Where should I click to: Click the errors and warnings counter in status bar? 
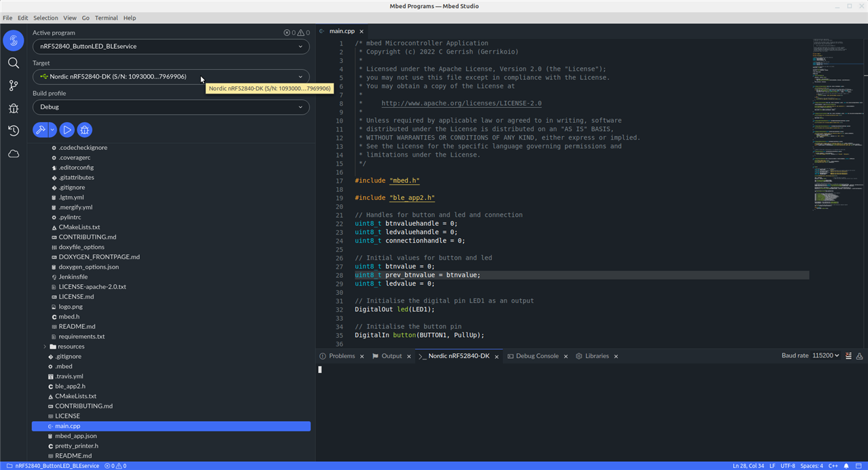[115, 466]
